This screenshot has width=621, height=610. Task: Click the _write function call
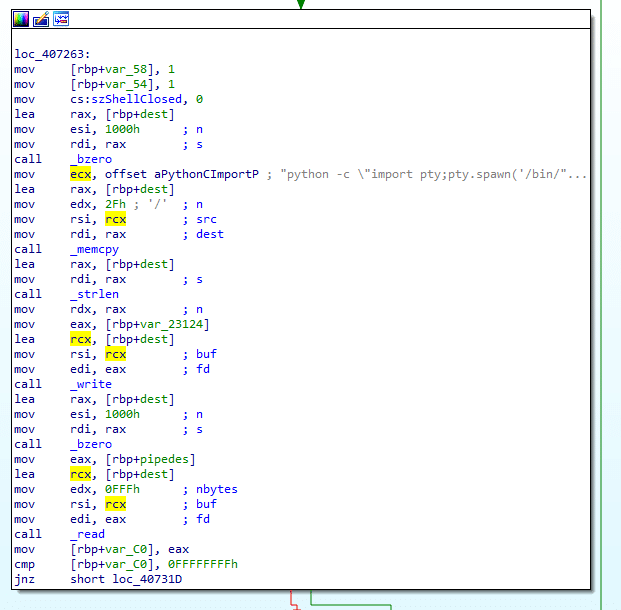(91, 384)
